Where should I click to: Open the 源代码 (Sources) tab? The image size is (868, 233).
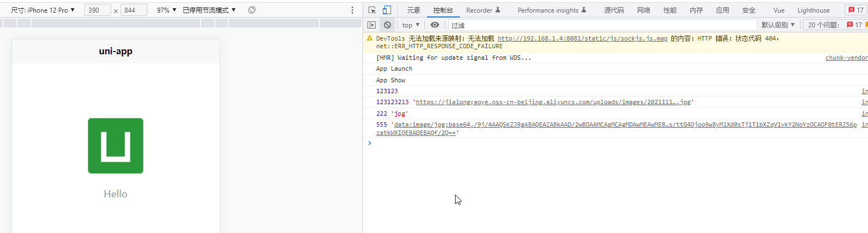[x=614, y=10]
